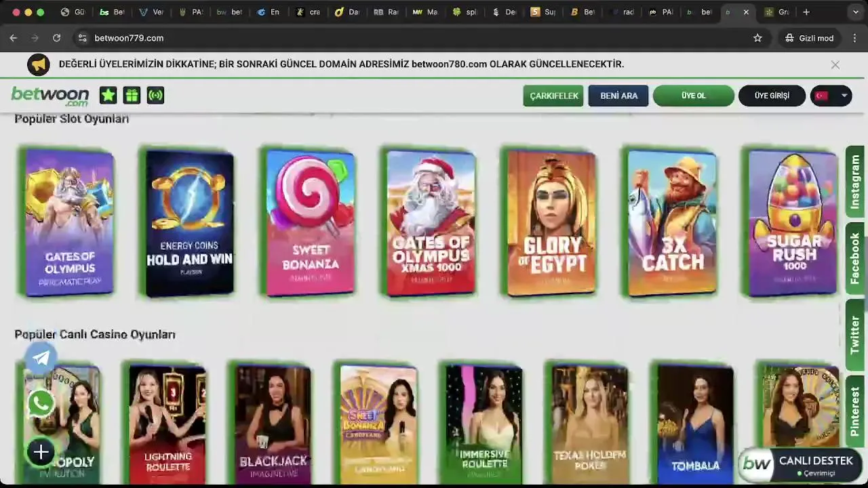868x488 pixels.
Task: Open the Twitter side tab
Action: [855, 335]
